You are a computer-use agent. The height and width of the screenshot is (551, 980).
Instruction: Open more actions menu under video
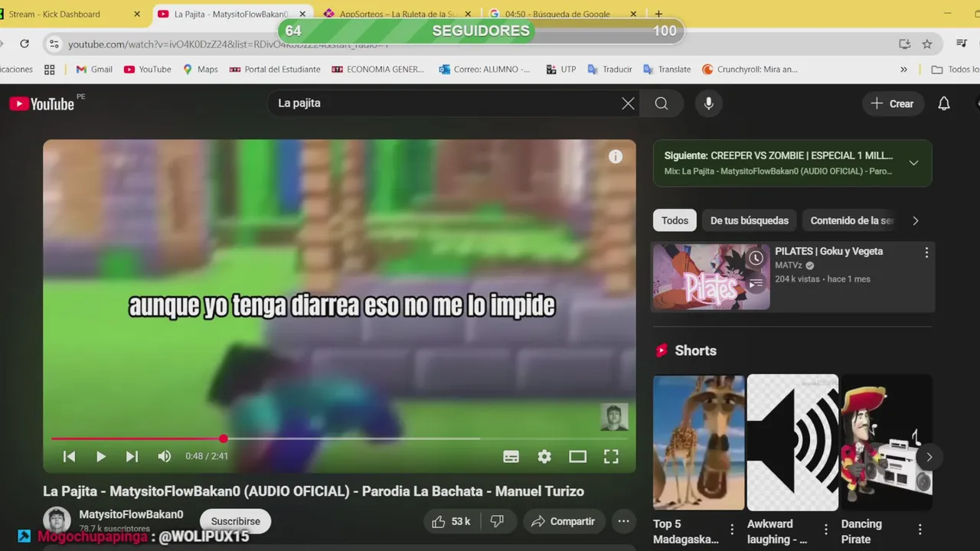[x=624, y=521]
